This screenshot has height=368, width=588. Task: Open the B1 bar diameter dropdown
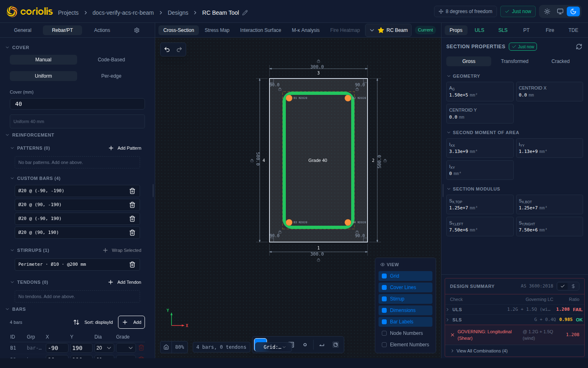point(104,348)
